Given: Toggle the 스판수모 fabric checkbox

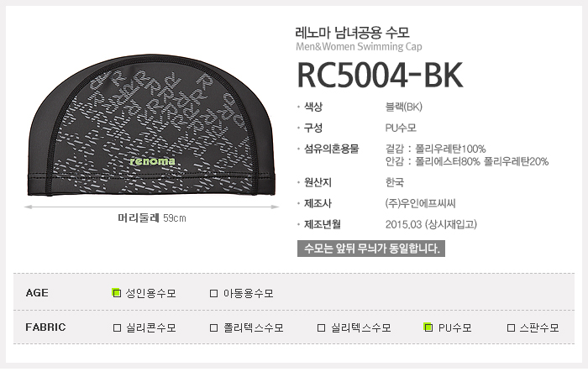Looking at the screenshot, I should (511, 327).
